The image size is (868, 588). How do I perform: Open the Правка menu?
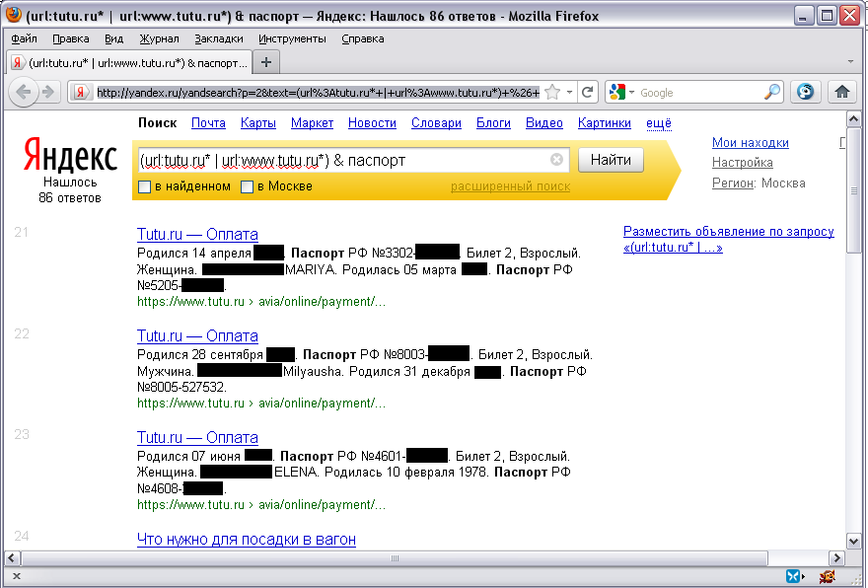pyautogui.click(x=71, y=38)
